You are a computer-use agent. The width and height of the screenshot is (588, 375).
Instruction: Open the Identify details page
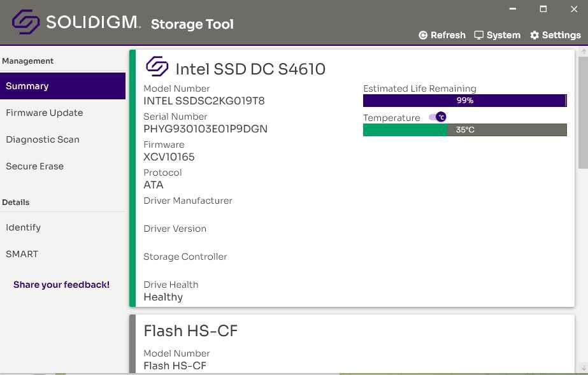coord(62,227)
